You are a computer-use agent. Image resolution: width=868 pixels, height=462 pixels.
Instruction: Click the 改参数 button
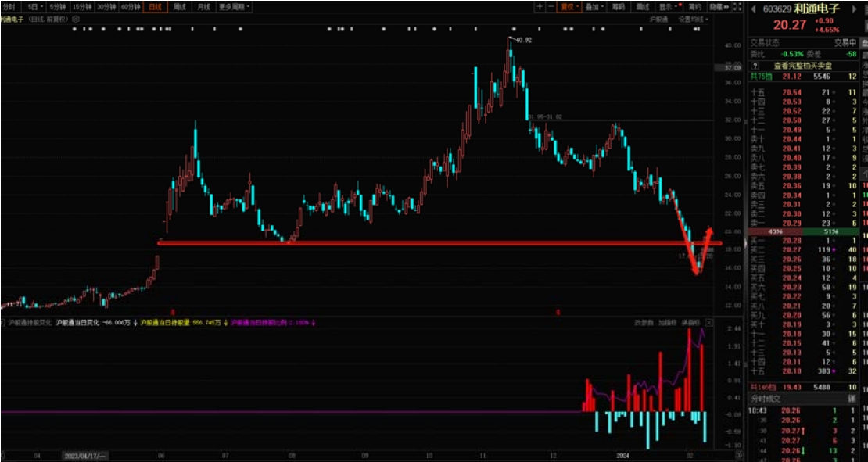click(643, 322)
